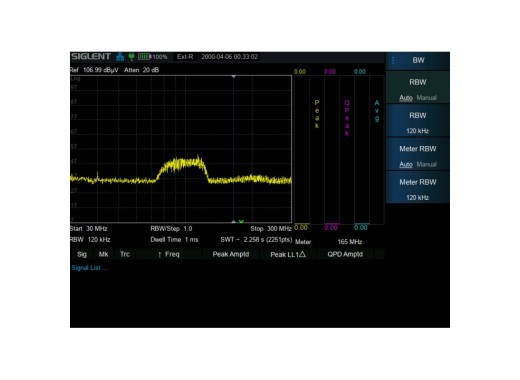Click the RBW 120 kHz readout below graph

tap(90, 240)
